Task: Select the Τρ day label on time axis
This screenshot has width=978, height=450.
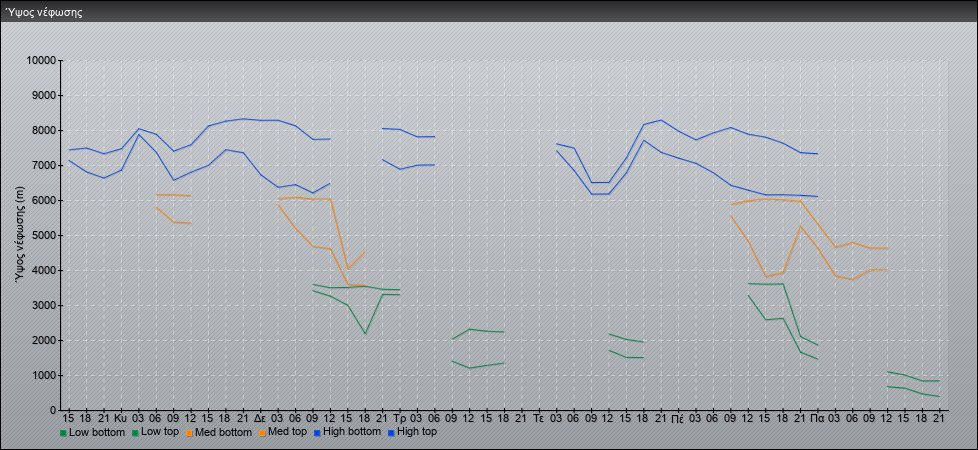Action: [x=400, y=418]
